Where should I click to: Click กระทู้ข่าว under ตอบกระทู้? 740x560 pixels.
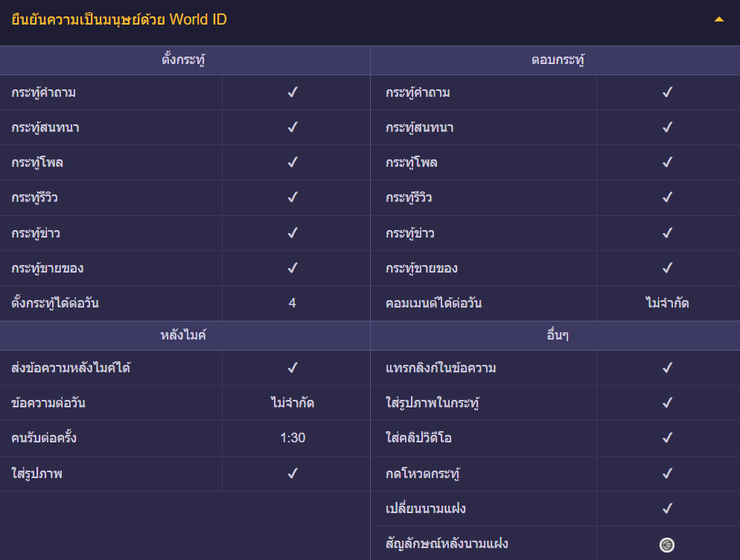[x=409, y=233]
